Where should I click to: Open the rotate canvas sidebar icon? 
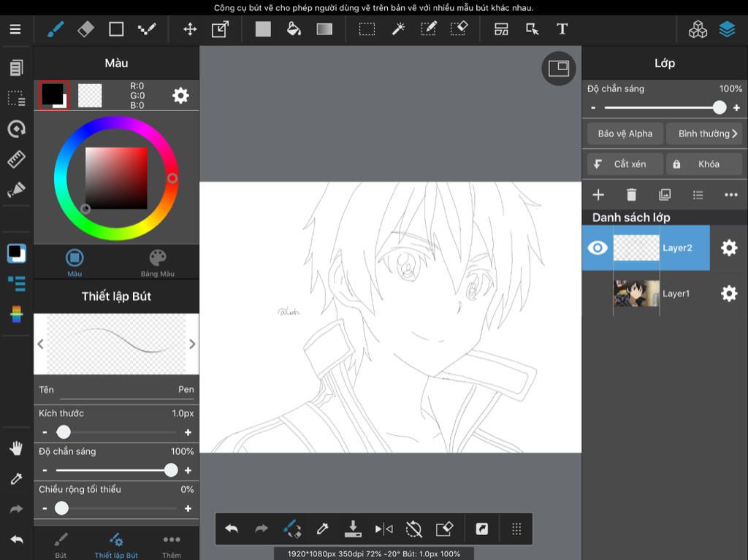16,129
